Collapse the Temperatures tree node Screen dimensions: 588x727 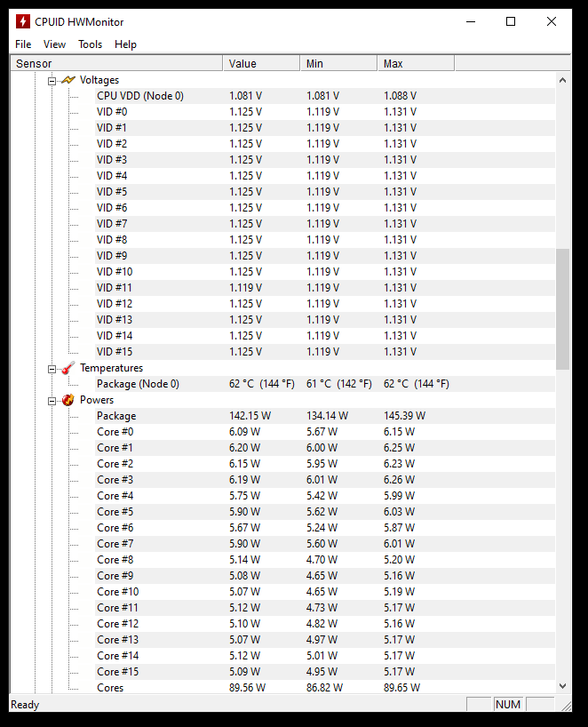pos(52,369)
